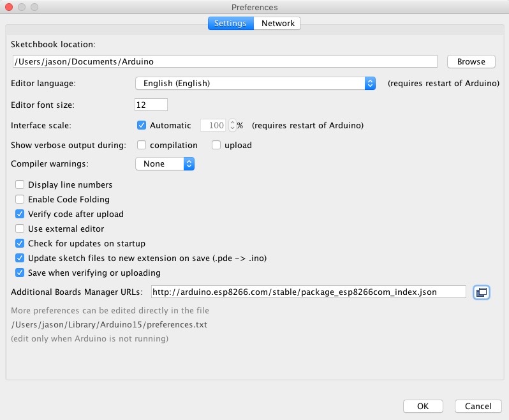Click the 'Show verbose output during:' label
509x420 pixels.
(68, 145)
